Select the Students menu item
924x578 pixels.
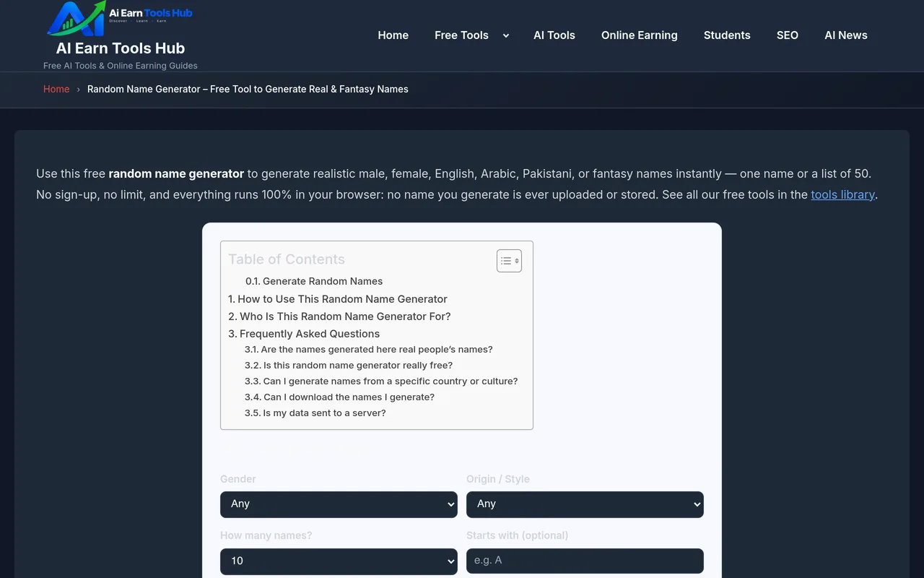tap(727, 35)
